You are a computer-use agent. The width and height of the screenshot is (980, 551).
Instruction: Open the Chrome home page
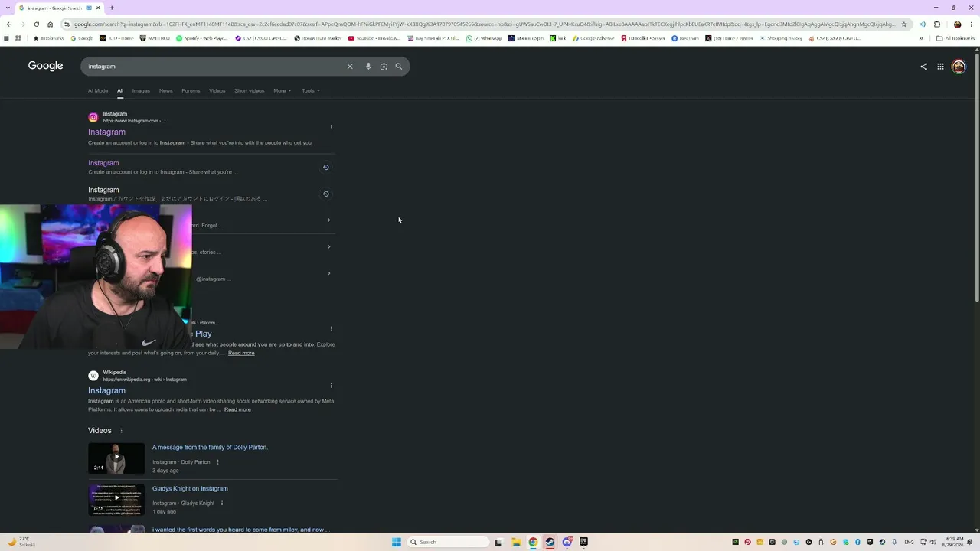tap(51, 24)
